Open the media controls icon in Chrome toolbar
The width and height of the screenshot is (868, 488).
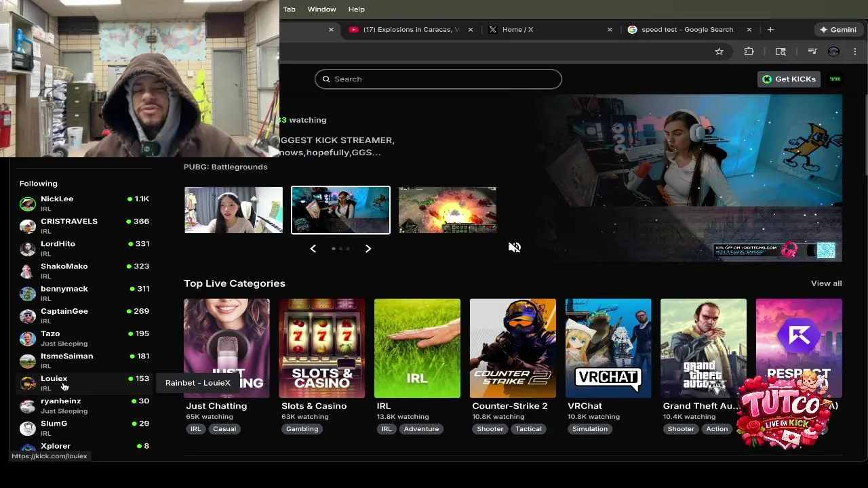812,52
